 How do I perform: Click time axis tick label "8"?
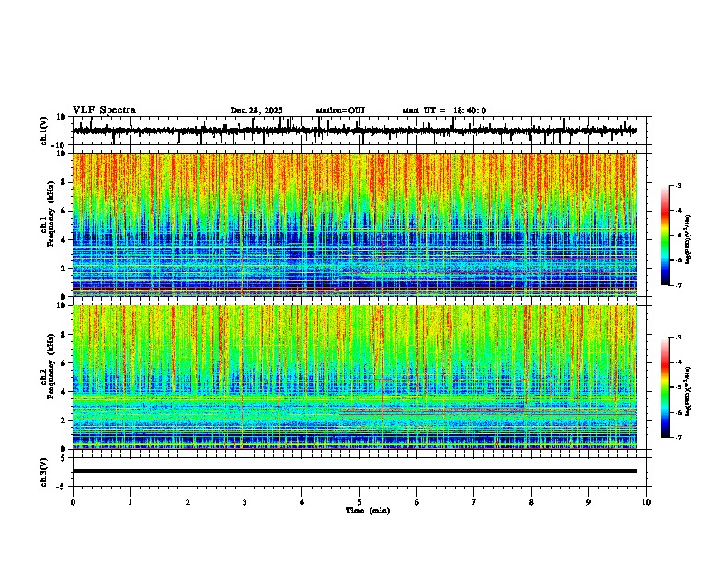(531, 502)
